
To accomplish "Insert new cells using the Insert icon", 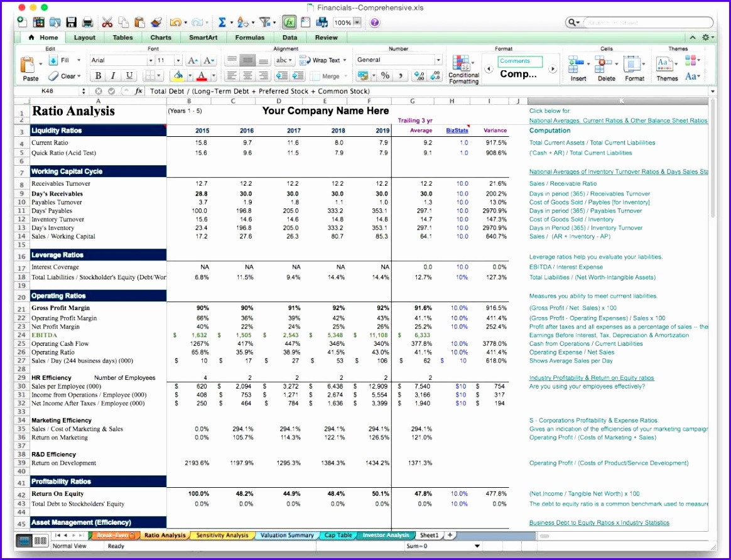I will [576, 63].
